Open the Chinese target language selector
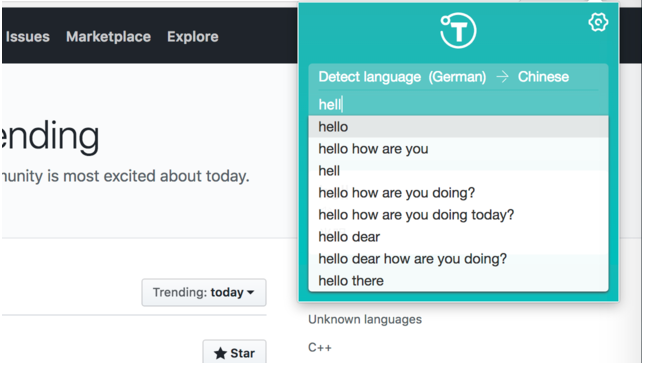The height and width of the screenshot is (367, 645). pyautogui.click(x=543, y=77)
